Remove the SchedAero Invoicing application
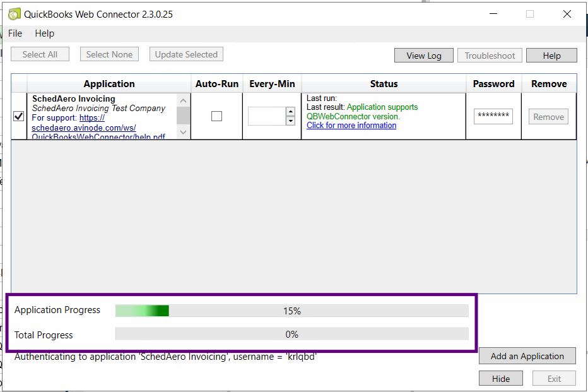Image resolution: width=588 pixels, height=392 pixels. (549, 117)
